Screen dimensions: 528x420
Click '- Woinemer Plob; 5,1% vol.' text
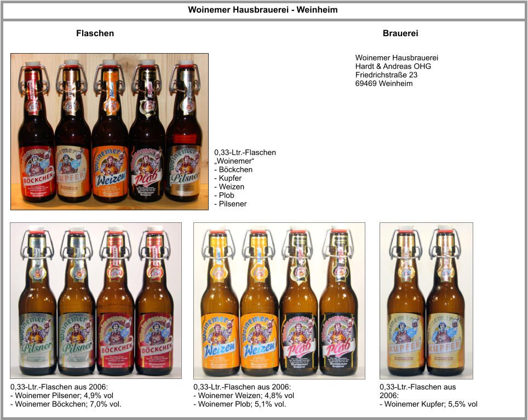click(x=240, y=404)
